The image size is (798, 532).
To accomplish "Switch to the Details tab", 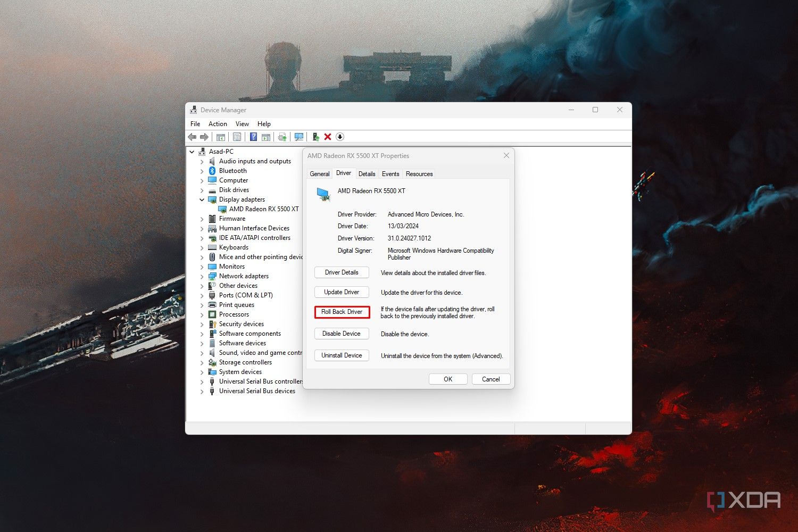I will (367, 174).
